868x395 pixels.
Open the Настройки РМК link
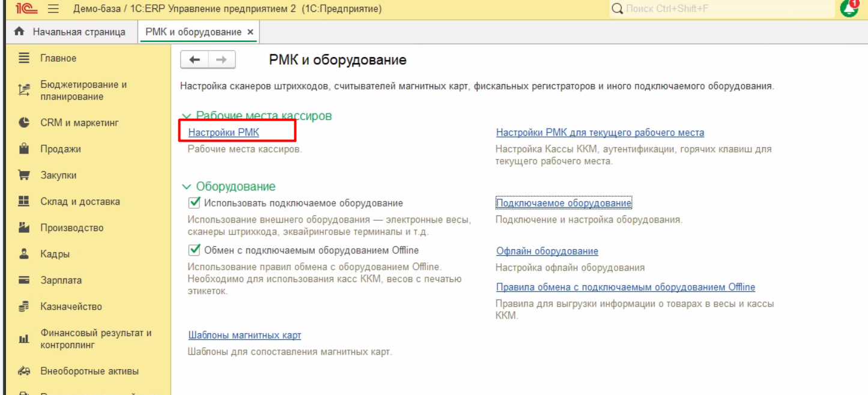223,132
